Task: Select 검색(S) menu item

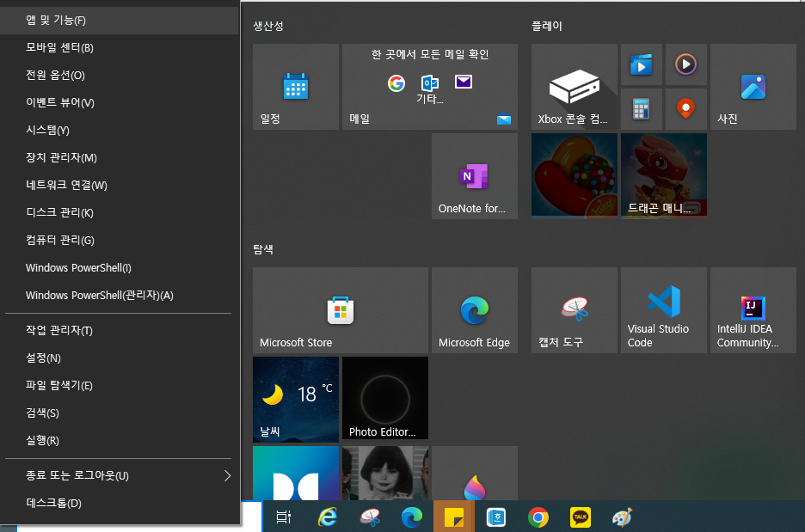Action: 119,413
